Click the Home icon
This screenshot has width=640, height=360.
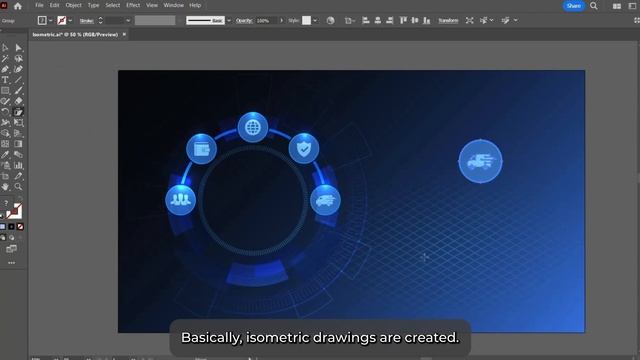pos(18,6)
